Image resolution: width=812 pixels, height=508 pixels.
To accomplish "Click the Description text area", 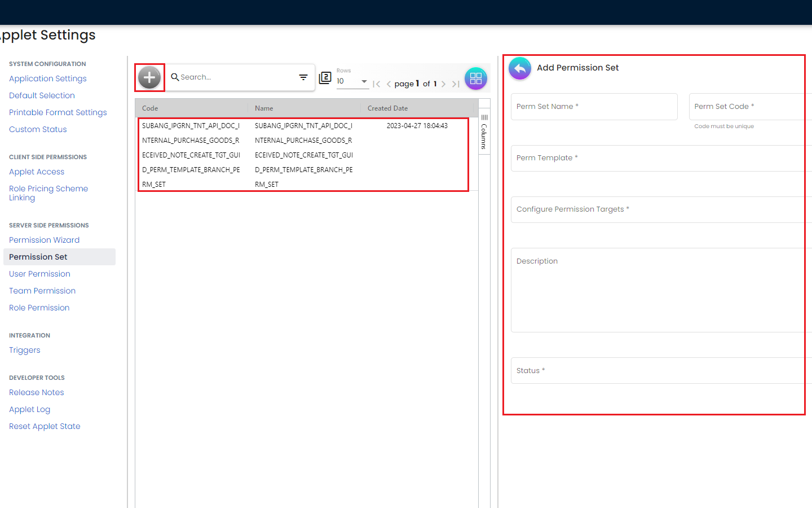I will click(x=657, y=290).
